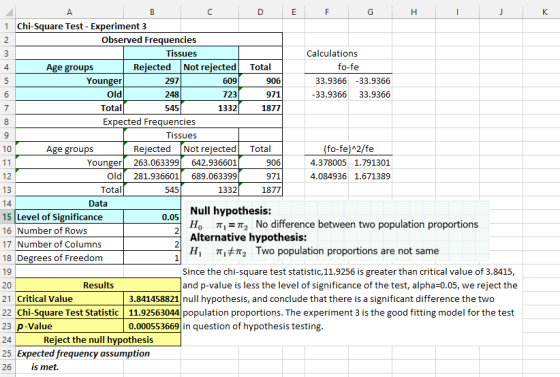
Task: Click the cell with 1.671389
Action: coord(370,176)
